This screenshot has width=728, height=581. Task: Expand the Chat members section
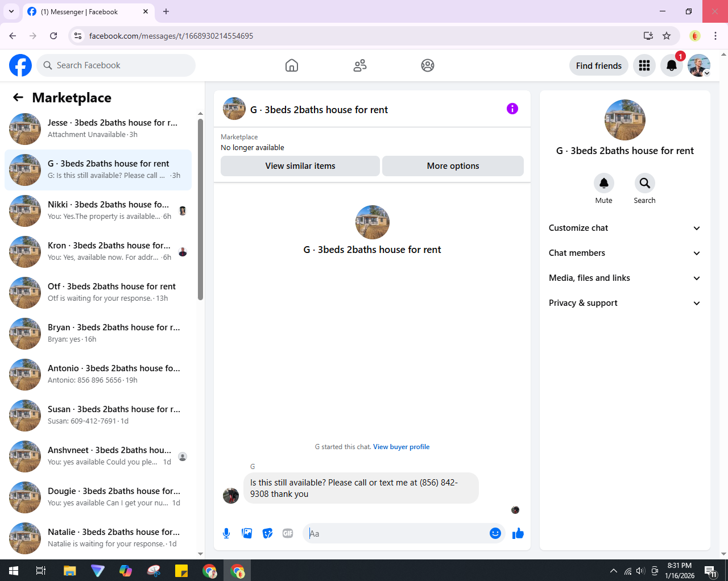624,253
